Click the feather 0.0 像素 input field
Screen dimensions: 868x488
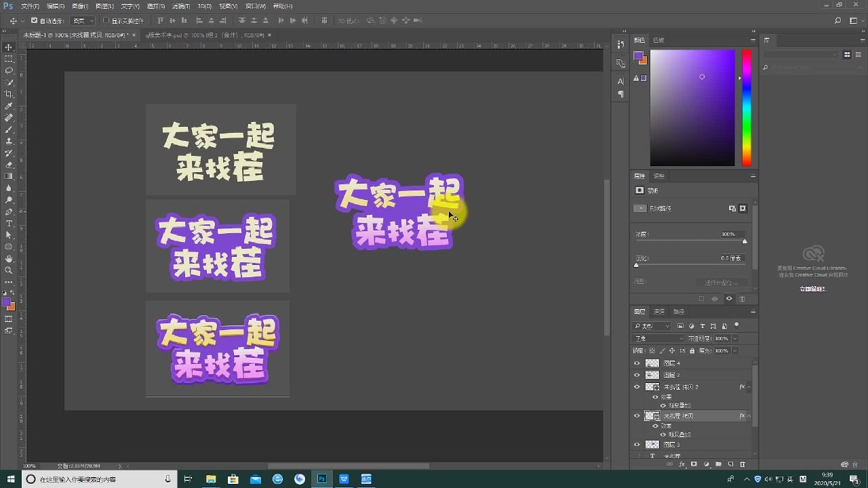click(732, 258)
